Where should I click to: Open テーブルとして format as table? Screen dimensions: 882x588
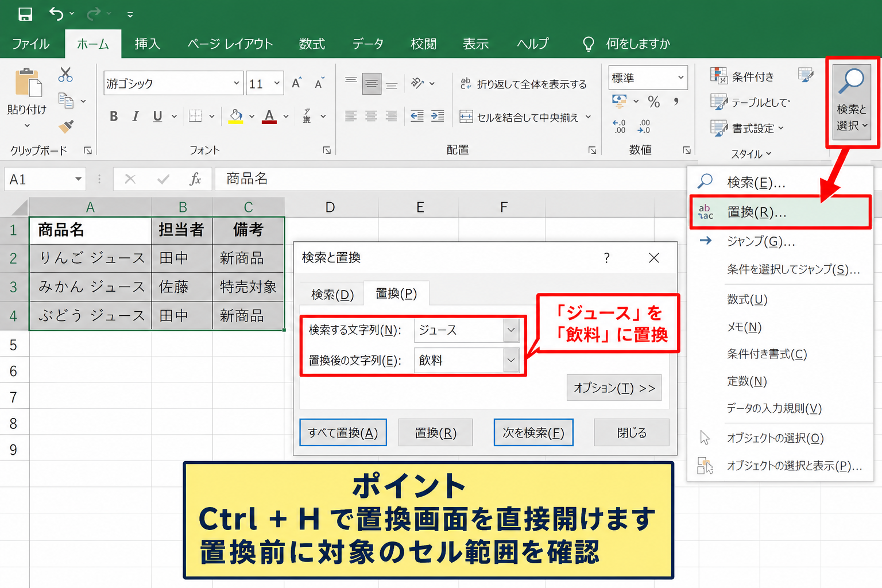751,102
